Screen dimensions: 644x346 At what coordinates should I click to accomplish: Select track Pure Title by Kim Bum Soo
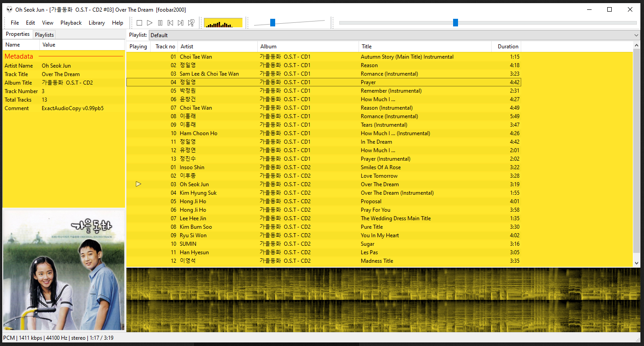tap(324, 227)
